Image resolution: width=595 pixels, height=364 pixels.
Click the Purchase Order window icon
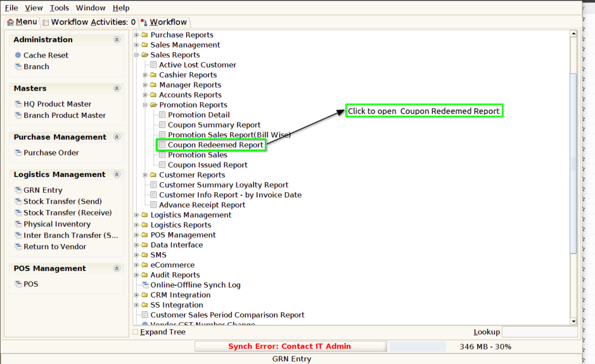tap(18, 153)
